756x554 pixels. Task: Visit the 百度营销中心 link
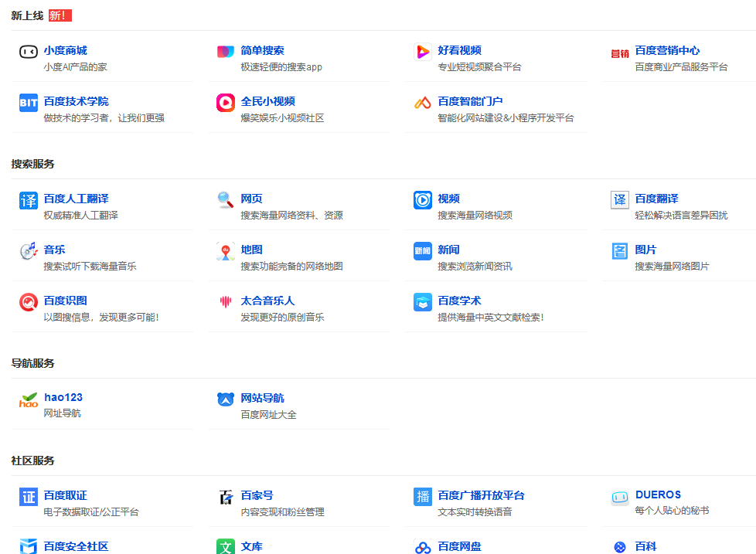(x=667, y=50)
